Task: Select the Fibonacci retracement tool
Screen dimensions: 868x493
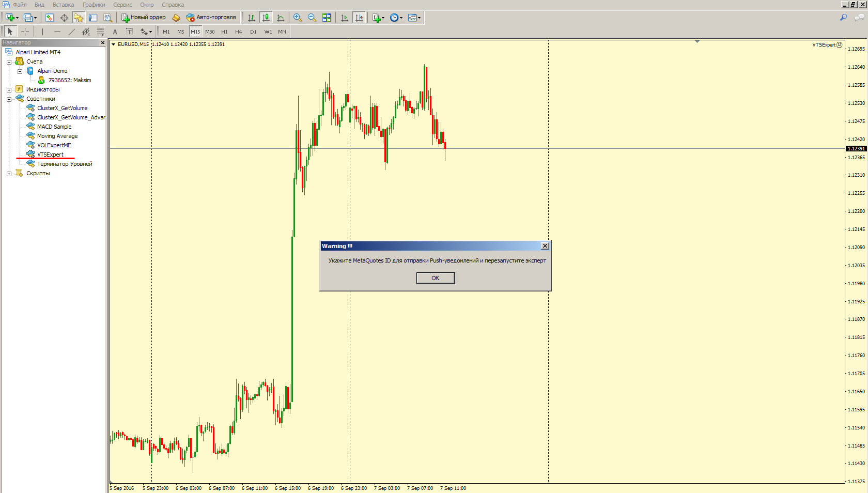Action: pos(101,32)
